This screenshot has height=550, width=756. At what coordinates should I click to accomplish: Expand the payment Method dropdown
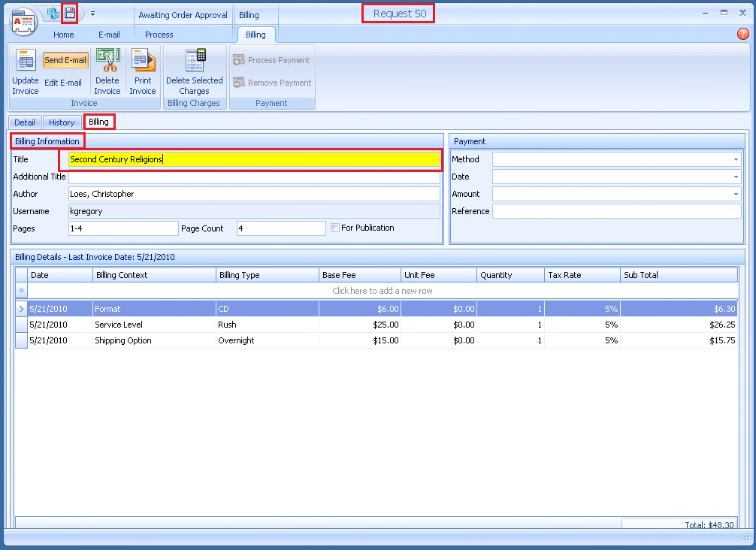pyautogui.click(x=736, y=159)
